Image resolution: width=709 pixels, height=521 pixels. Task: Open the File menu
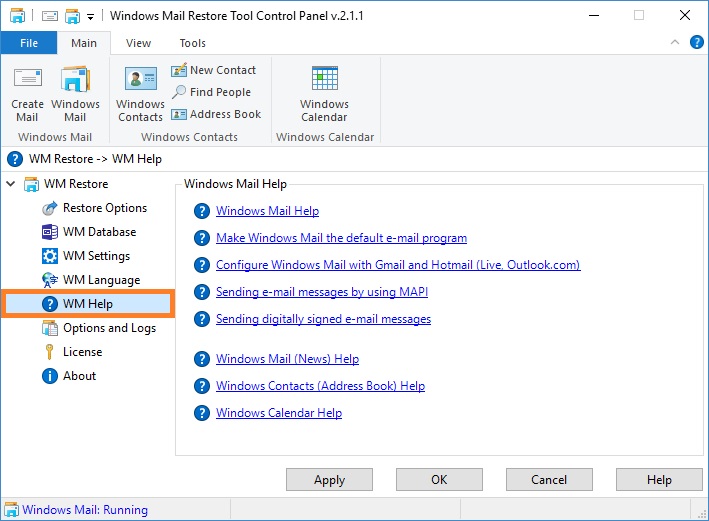tap(29, 43)
